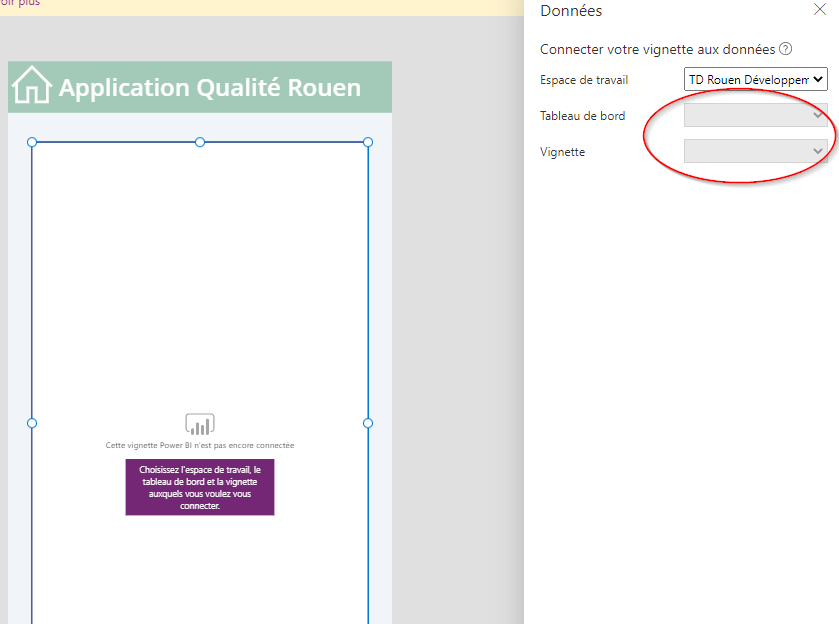Click the top-center resize handle of tile
This screenshot has width=839, height=624.
click(200, 142)
